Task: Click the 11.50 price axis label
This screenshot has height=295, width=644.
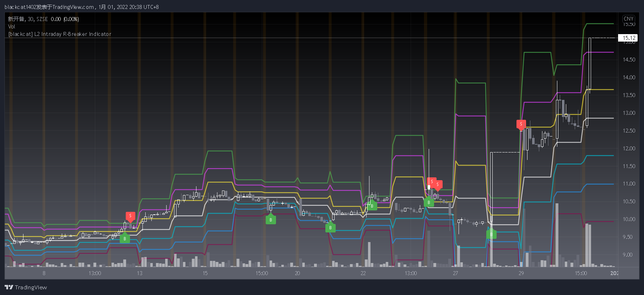Action: pyautogui.click(x=629, y=166)
